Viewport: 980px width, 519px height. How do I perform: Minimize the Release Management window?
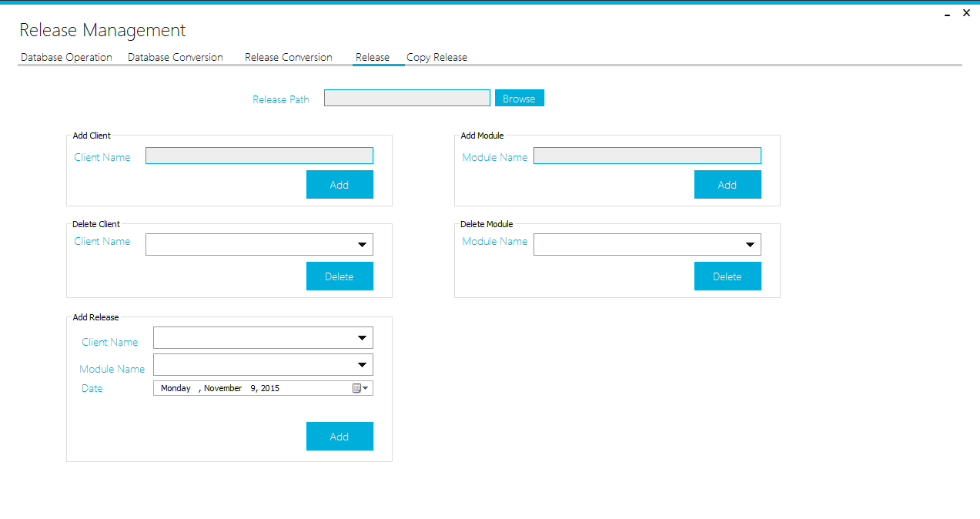[947, 14]
